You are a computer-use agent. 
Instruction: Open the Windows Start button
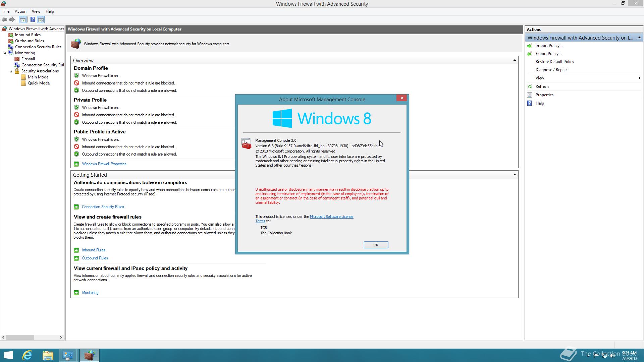pos(8,355)
